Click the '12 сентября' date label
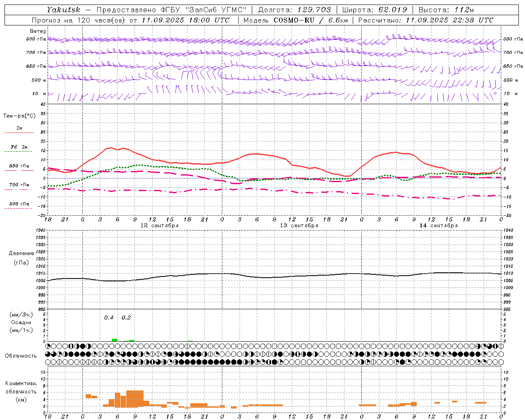Screen dimensions: 525x420 pos(160,226)
